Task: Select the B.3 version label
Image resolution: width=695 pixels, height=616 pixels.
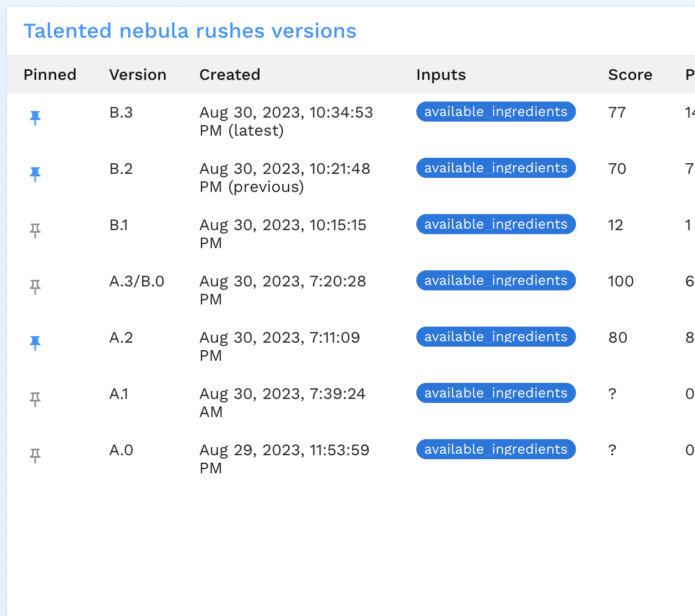Action: coord(121,113)
